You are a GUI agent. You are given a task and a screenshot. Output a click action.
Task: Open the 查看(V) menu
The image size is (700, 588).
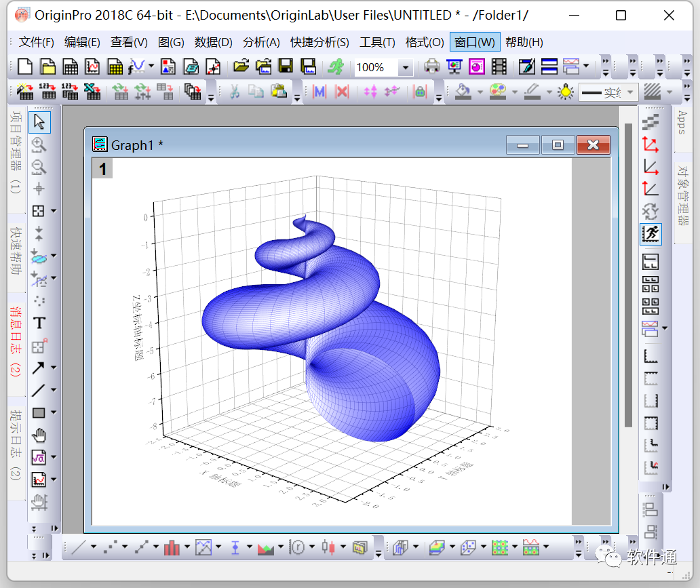129,43
